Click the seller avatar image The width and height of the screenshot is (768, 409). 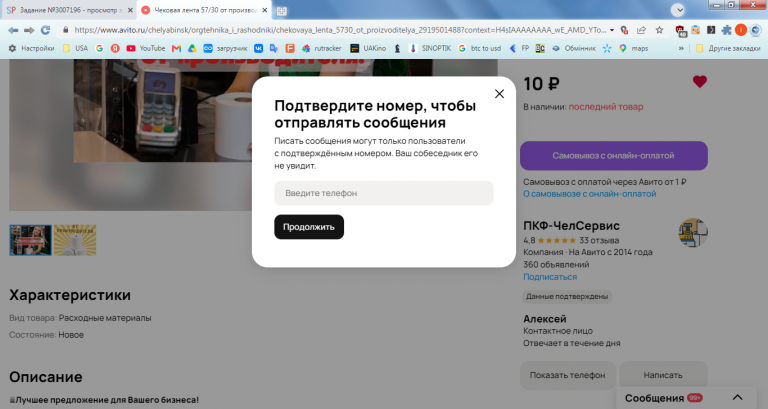693,233
